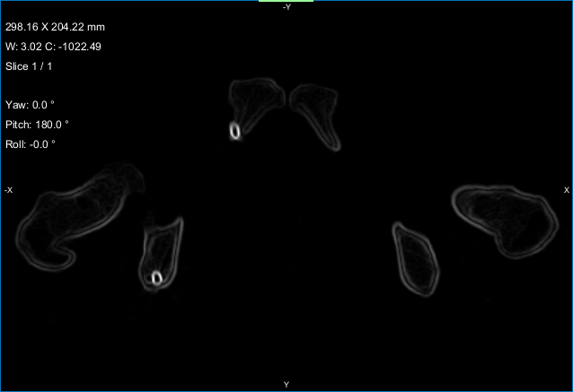Image resolution: width=573 pixels, height=392 pixels.
Task: Click the X orientation marker on right
Action: pos(566,190)
